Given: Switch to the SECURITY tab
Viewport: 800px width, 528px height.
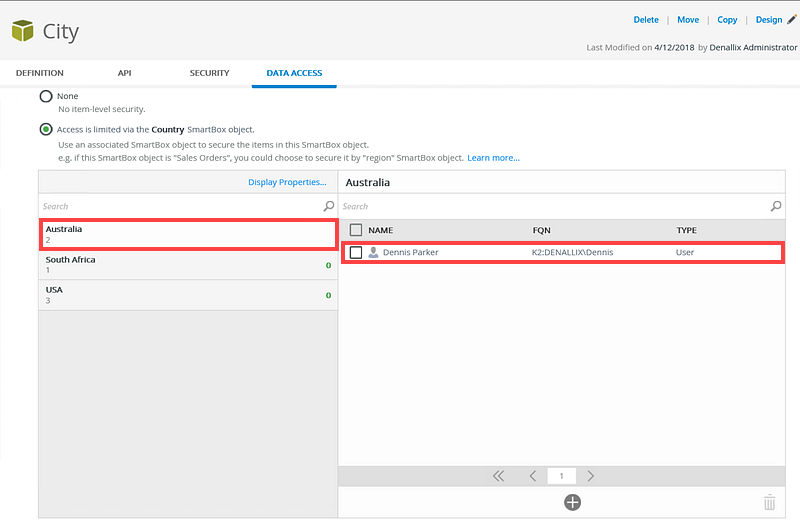Looking at the screenshot, I should 209,73.
